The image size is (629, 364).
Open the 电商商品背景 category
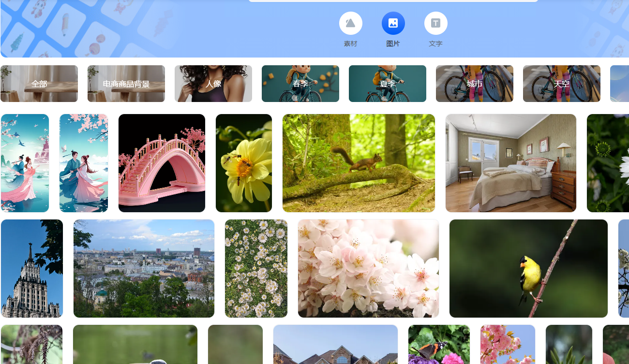coord(126,84)
